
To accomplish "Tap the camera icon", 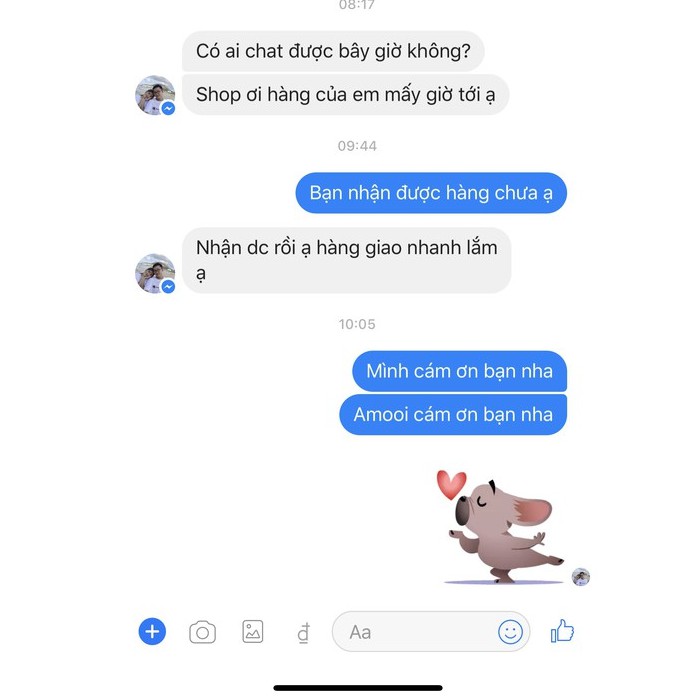I will tap(202, 632).
